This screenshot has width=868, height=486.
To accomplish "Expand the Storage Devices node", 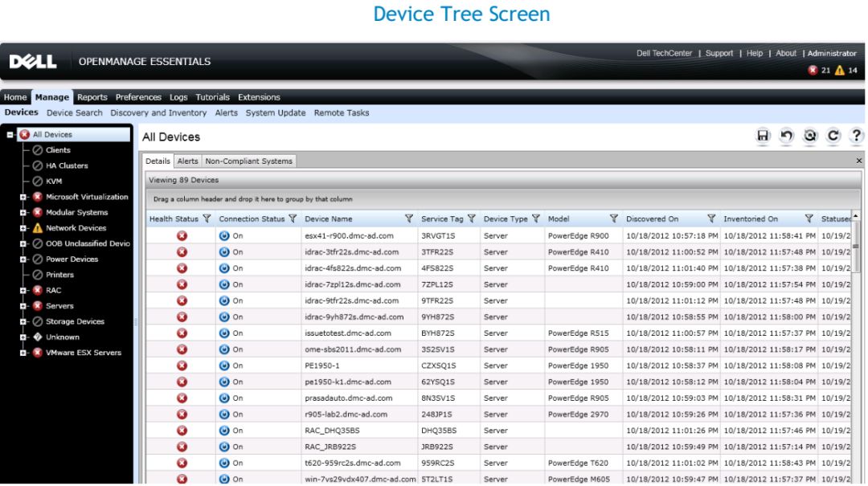I will (x=23, y=321).
